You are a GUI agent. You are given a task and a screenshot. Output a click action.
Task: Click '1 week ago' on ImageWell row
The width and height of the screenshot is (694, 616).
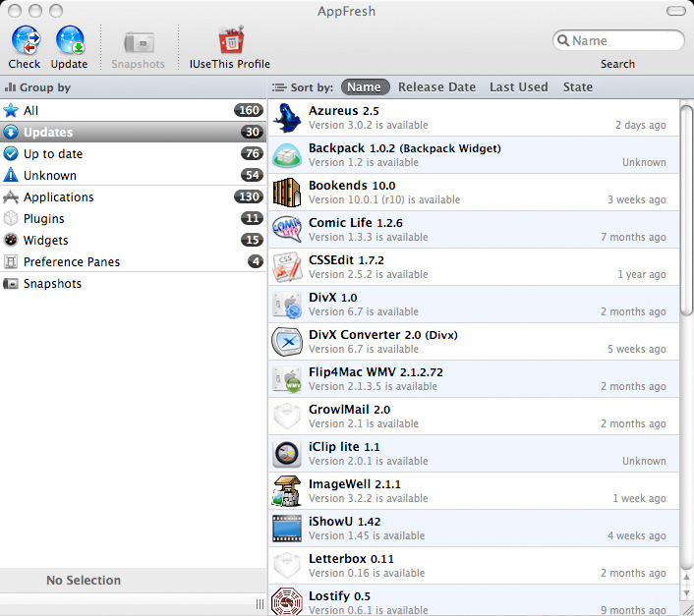639,498
